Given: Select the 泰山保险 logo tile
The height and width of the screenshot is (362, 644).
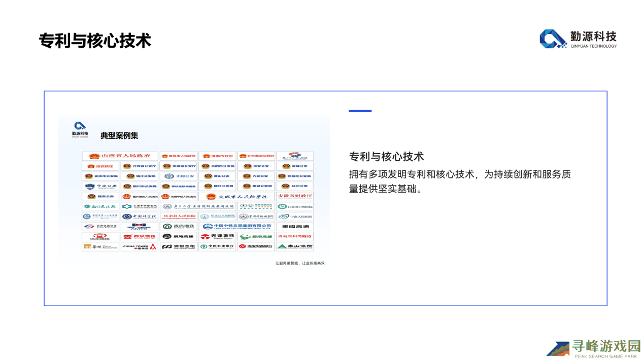Looking at the screenshot, I should [295, 246].
